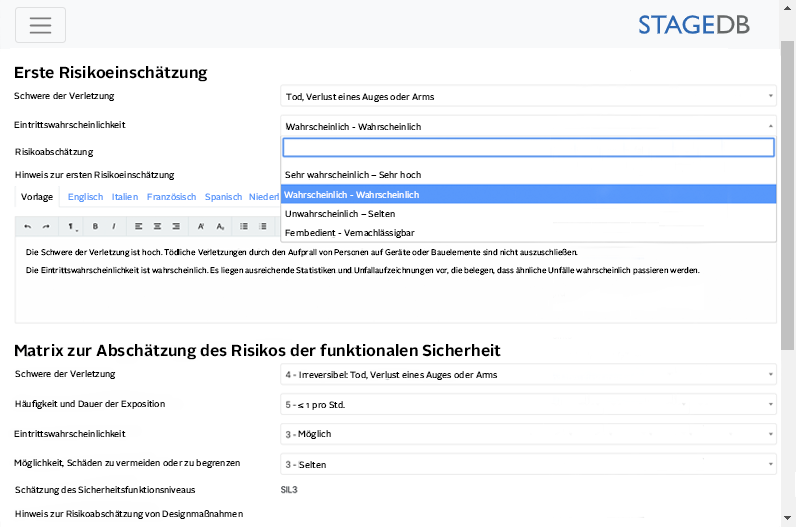Switch to the Englisch language tab
Screen dimensions: 796x527
(x=85, y=197)
